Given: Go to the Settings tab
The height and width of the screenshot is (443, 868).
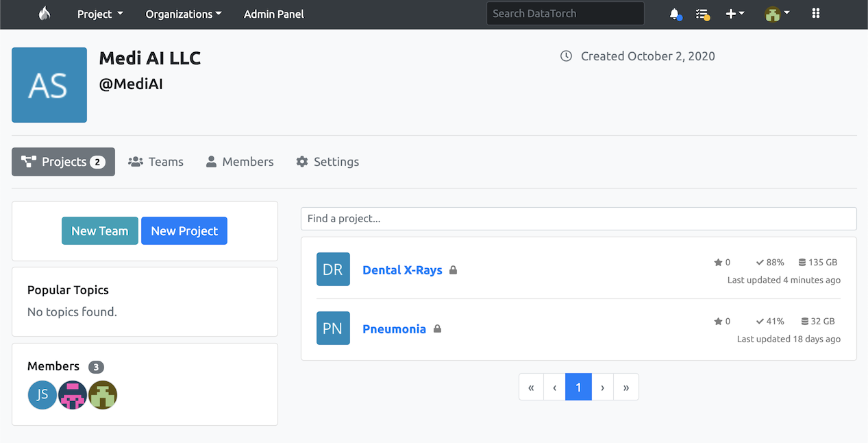Looking at the screenshot, I should (327, 161).
